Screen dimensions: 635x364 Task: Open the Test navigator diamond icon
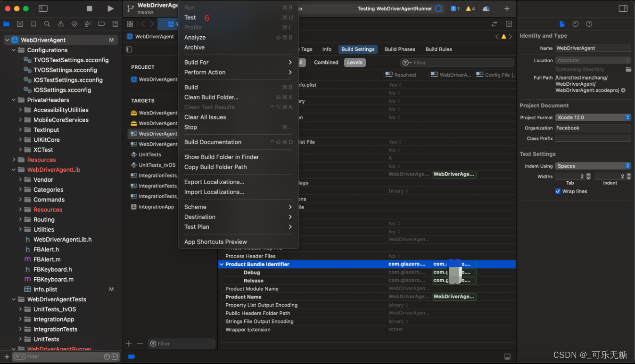pyautogui.click(x=74, y=24)
